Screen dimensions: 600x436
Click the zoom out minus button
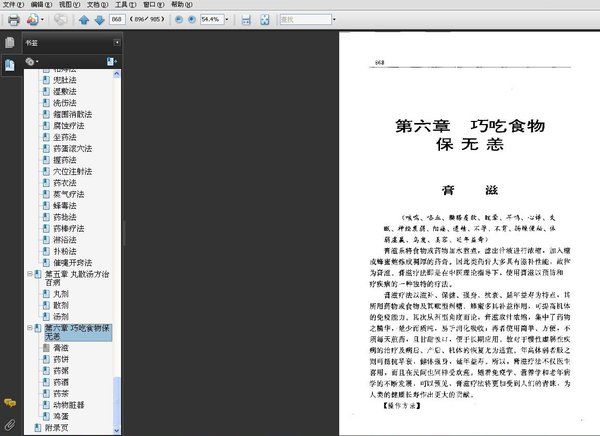coord(179,20)
